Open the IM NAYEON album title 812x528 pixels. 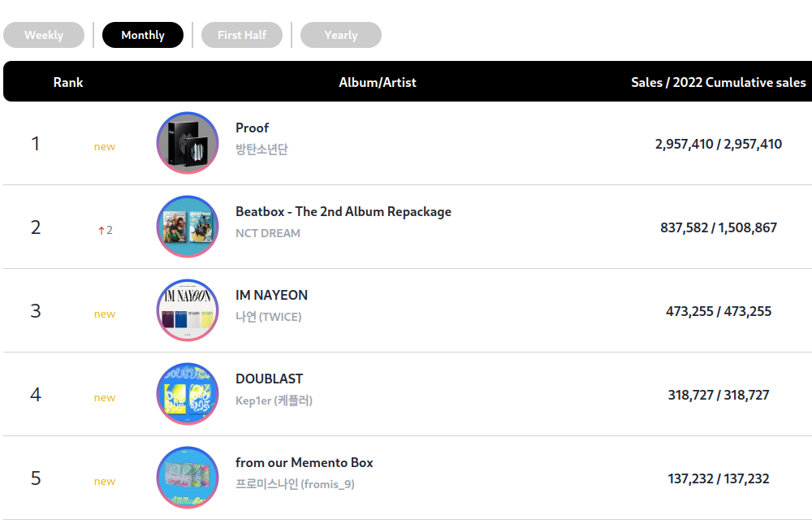point(271,295)
